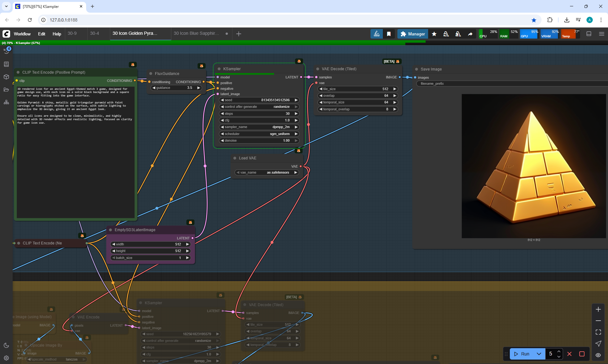Click the favorites star icon in toolbar
This screenshot has height=364, width=608.
click(x=434, y=34)
